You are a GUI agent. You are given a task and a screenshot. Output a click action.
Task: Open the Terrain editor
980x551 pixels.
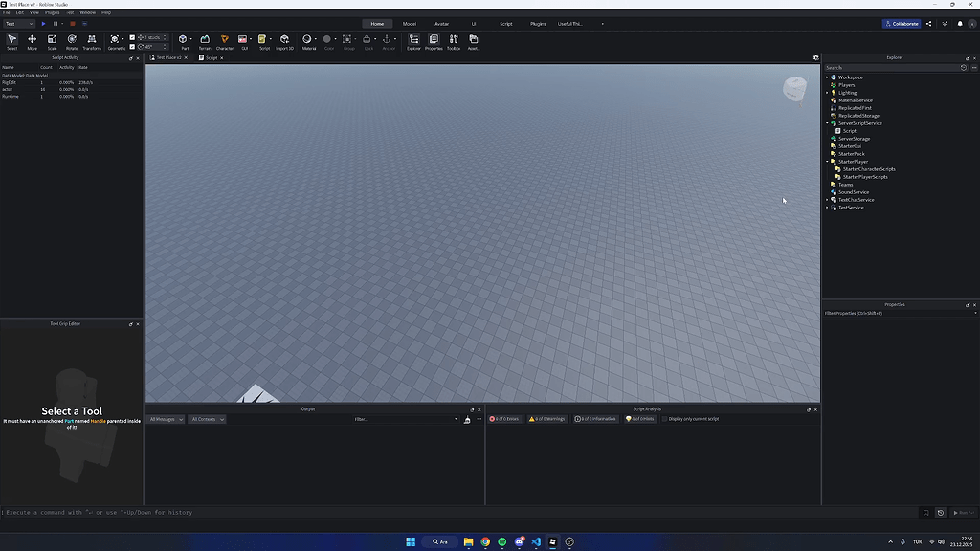(x=204, y=41)
